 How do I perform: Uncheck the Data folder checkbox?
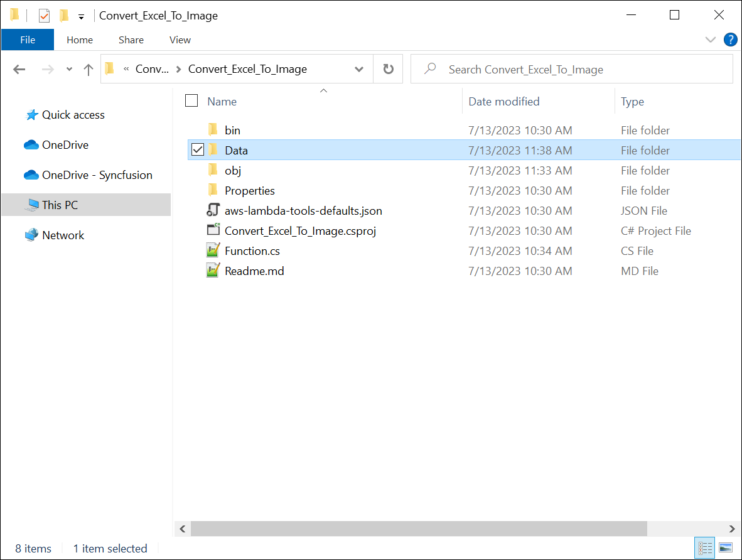[198, 150]
